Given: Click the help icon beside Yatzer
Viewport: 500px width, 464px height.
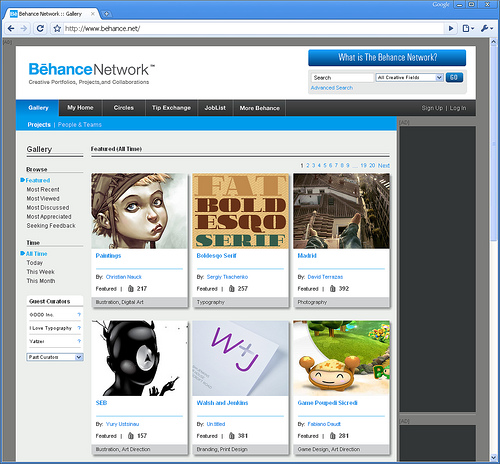Looking at the screenshot, I should pos(79,341).
